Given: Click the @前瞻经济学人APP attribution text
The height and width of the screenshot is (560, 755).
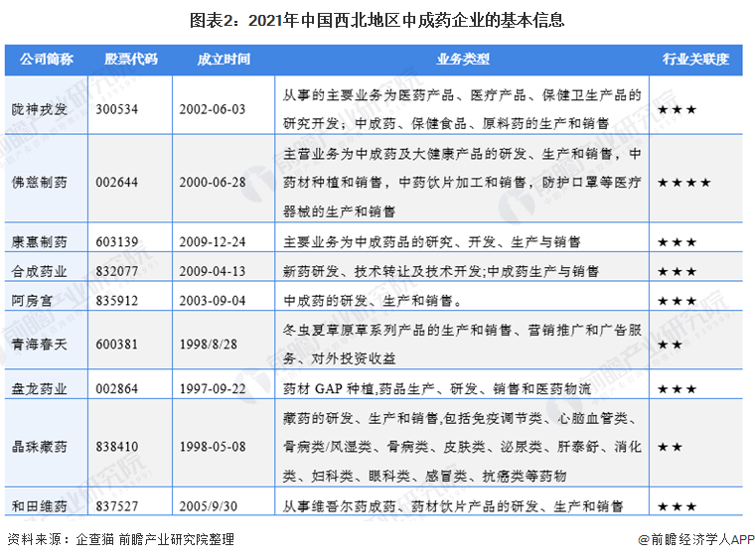Looking at the screenshot, I should [x=690, y=540].
